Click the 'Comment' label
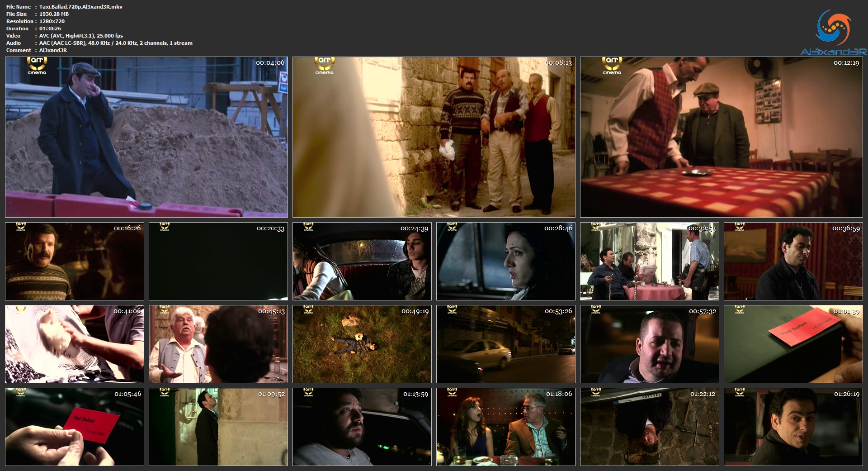868x471 pixels. [19, 50]
